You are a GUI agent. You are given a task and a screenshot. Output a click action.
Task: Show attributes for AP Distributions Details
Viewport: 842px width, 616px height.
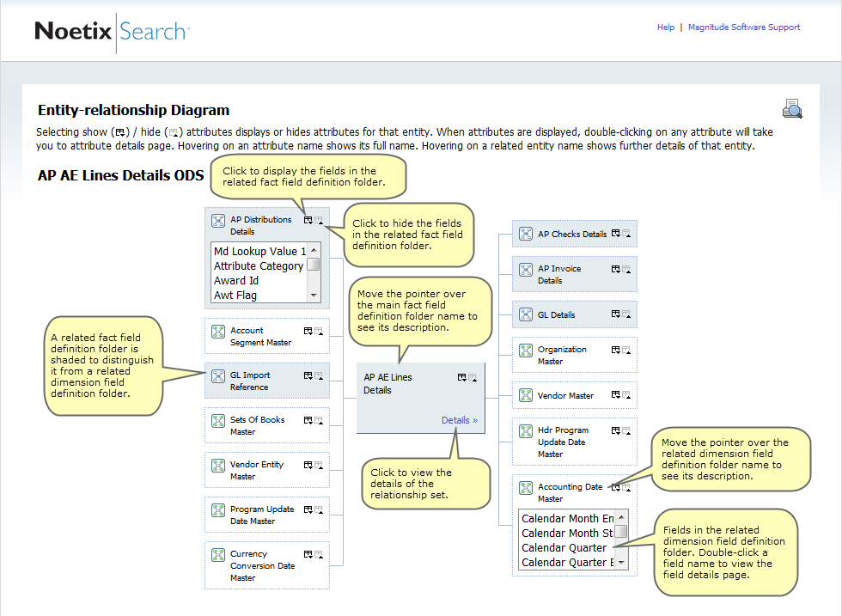coord(308,220)
